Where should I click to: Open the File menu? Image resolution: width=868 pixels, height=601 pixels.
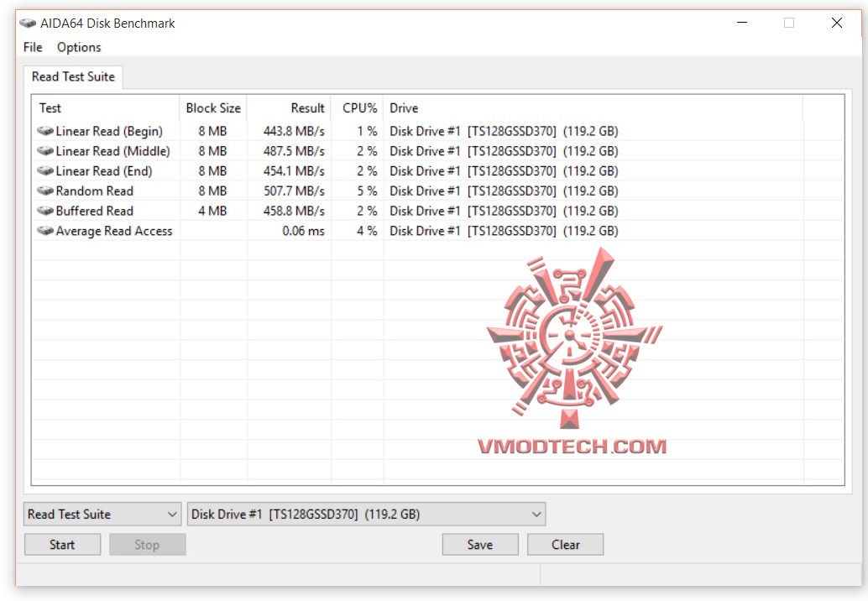click(x=33, y=48)
